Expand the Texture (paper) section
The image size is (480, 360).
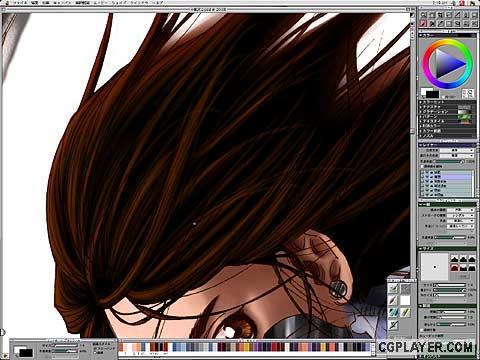click(448, 107)
